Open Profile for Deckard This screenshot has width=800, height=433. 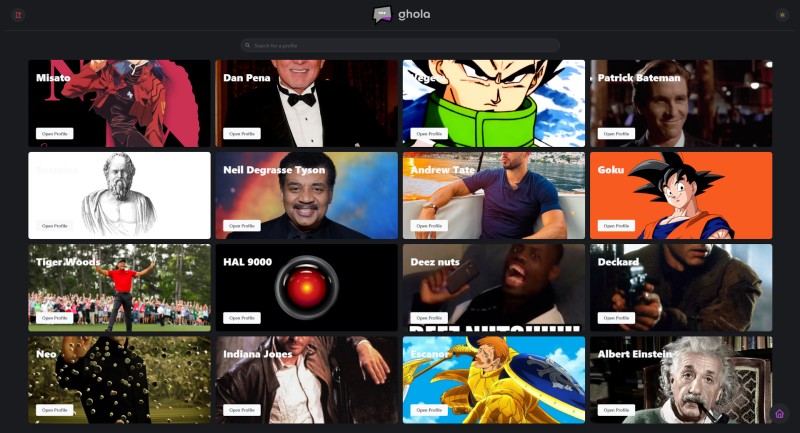tap(616, 318)
